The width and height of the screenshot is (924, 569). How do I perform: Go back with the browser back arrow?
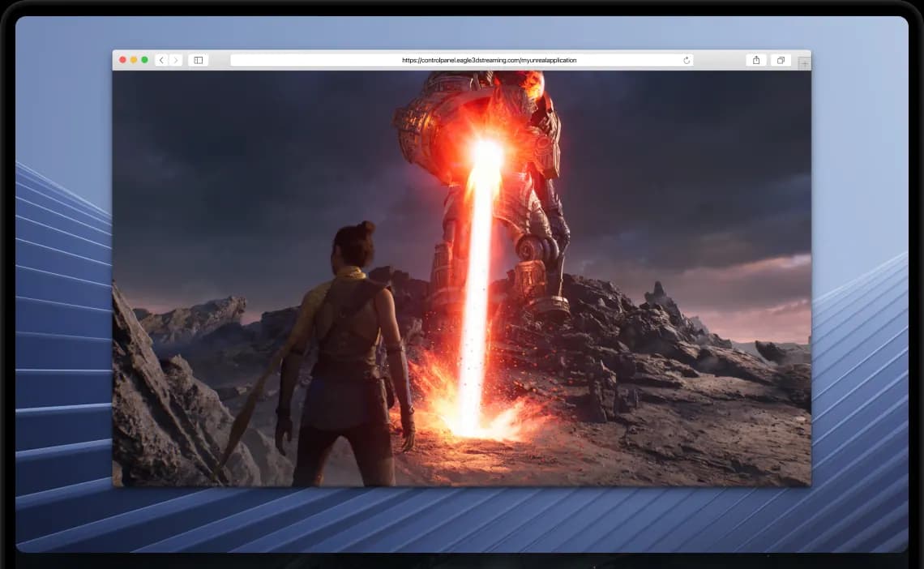click(161, 60)
